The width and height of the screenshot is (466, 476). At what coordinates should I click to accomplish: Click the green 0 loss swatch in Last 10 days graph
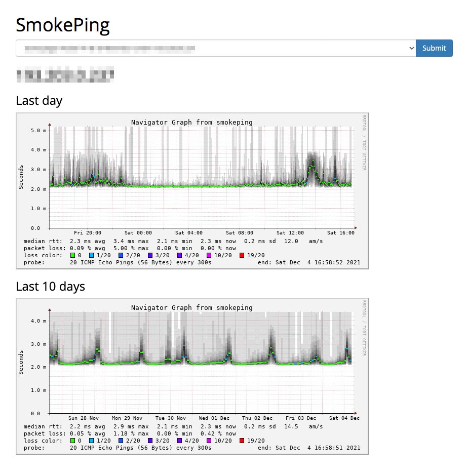tap(73, 441)
